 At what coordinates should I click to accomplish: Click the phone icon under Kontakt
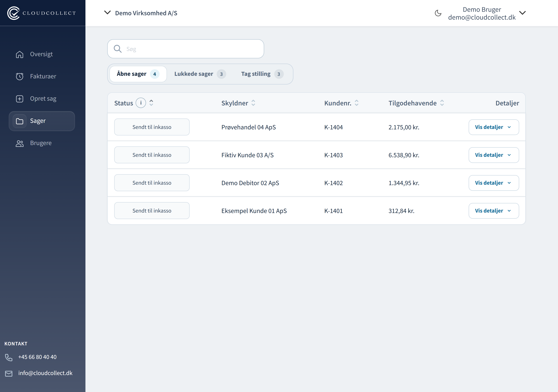coord(9,357)
